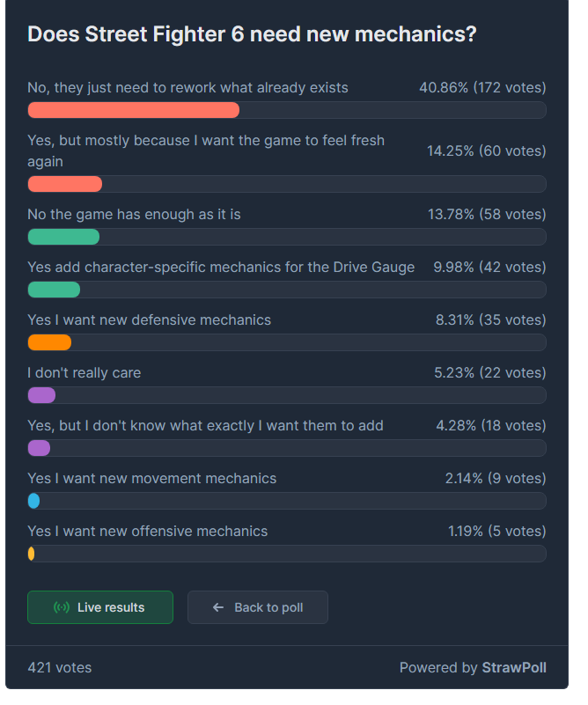
Task: Click the purple bar for 'I don't really care'
Action: (x=41, y=395)
